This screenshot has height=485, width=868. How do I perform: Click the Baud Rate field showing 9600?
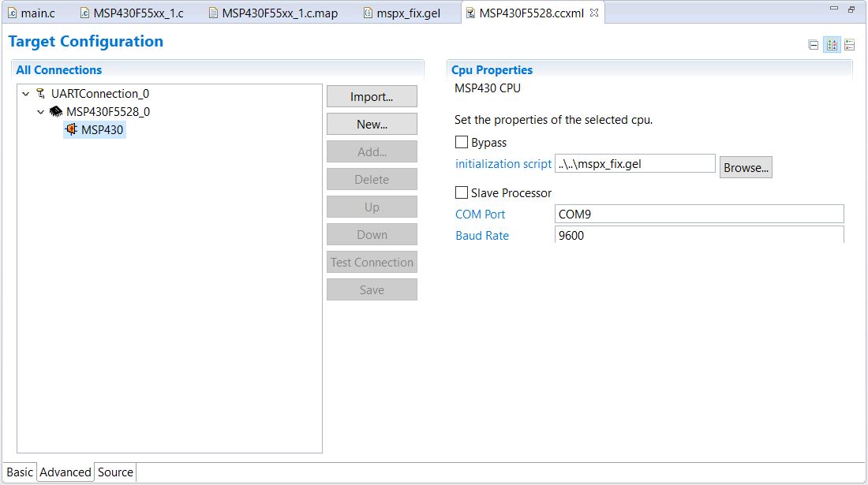[x=699, y=234]
